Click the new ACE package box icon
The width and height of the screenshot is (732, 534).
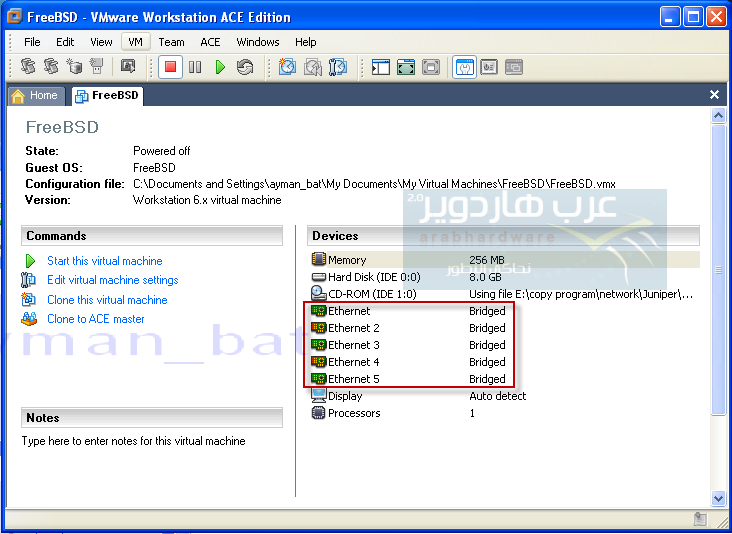point(74,66)
